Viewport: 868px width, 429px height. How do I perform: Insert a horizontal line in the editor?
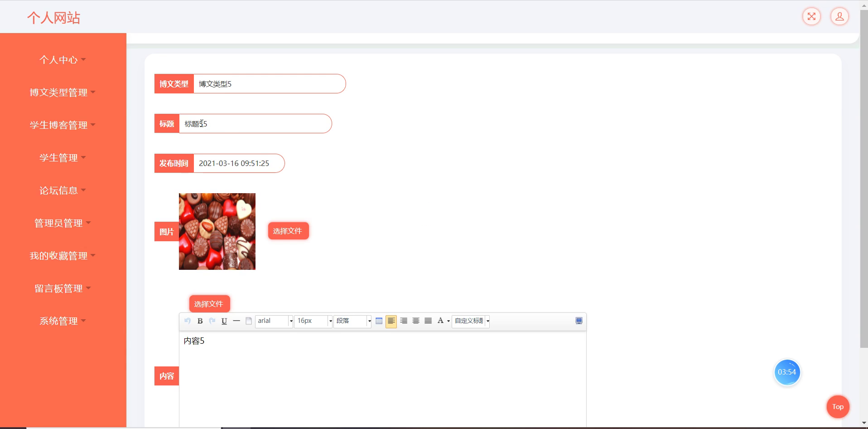point(236,321)
